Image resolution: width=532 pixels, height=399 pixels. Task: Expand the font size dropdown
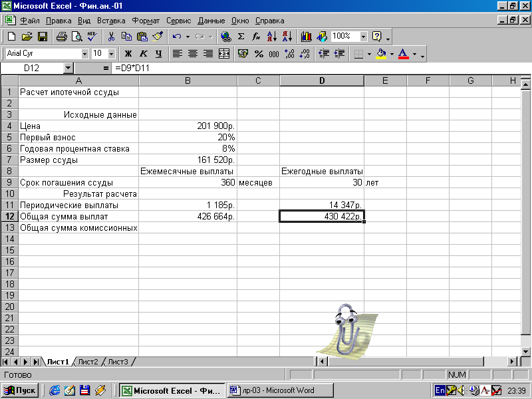(x=112, y=54)
